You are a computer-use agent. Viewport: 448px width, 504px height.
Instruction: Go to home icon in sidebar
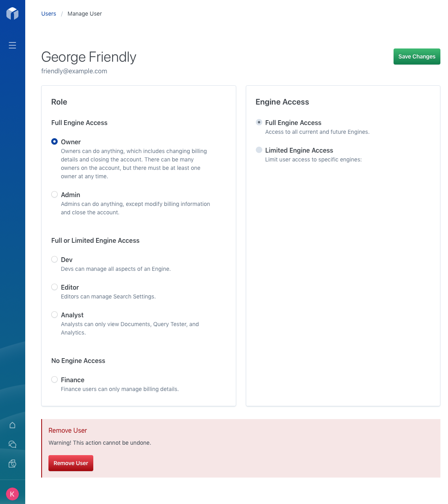12,425
